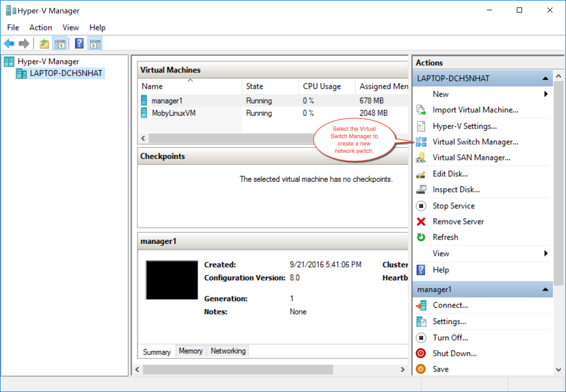Click the Edit Disk icon
Viewport: 566px width, 392px height.
(421, 173)
